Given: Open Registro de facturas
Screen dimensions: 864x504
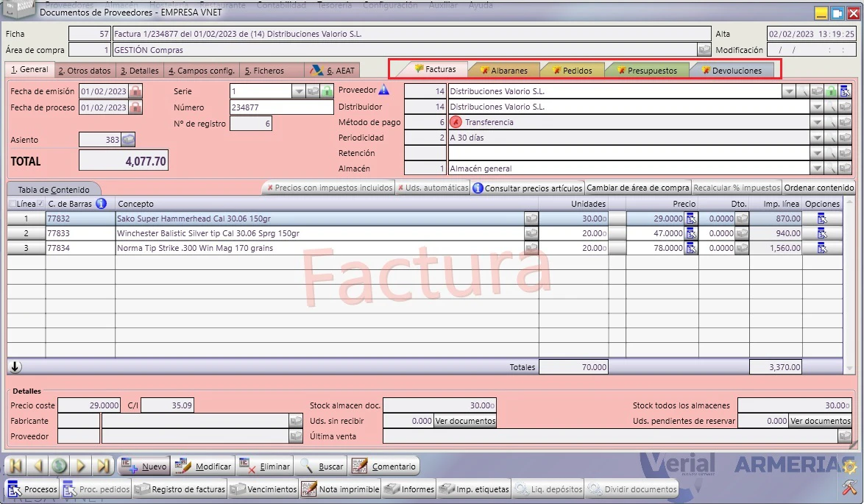Looking at the screenshot, I should (x=180, y=489).
